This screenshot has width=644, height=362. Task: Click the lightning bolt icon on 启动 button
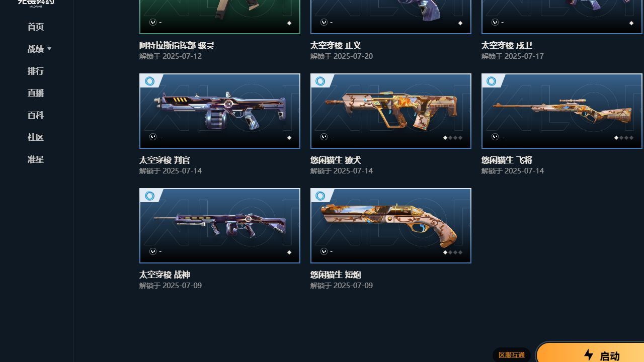[x=589, y=355]
